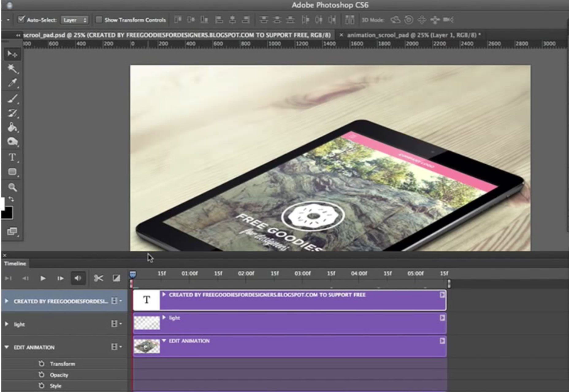Screen dimensions: 569x392
Task: Choose the 3D slide mode icon
Action: coord(435,20)
